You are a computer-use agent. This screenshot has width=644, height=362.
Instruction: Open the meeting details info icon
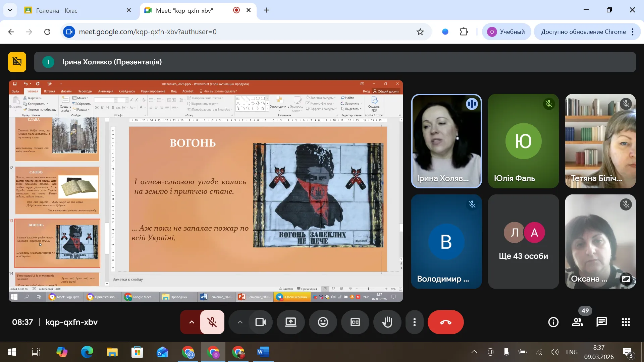coord(553,322)
